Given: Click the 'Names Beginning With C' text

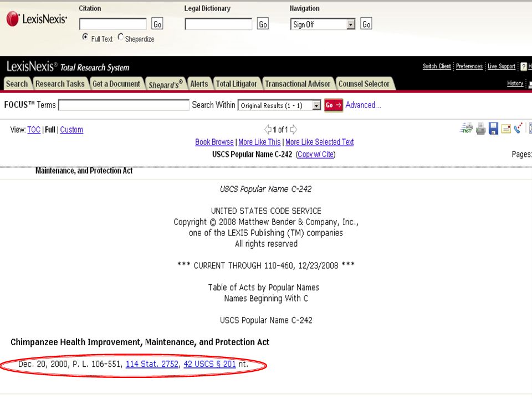Looking at the screenshot, I should [266, 298].
